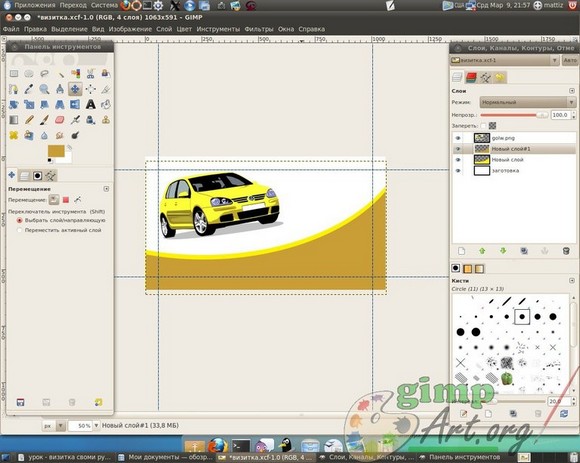Select the Perspective tool
Viewport: 580px width, 463px height.
coord(60,105)
